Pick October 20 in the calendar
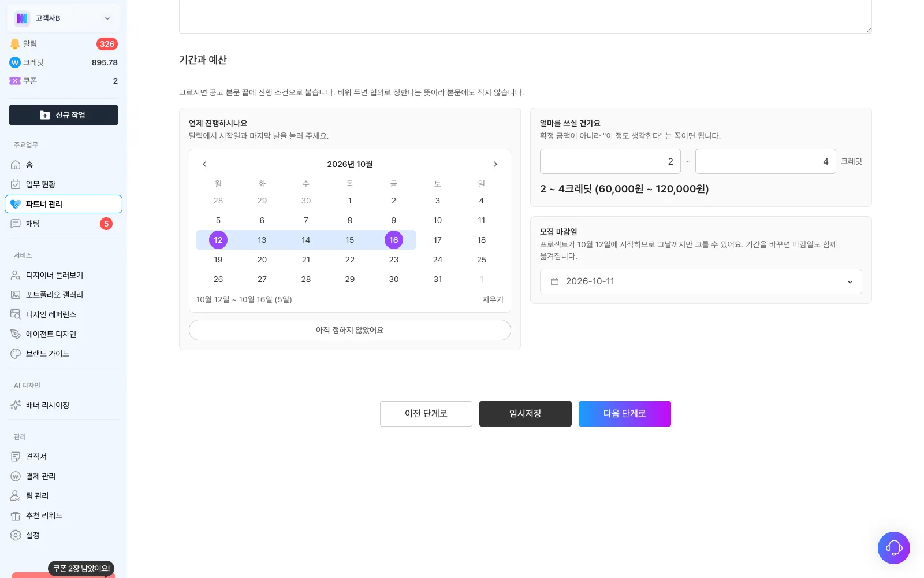 pos(262,260)
